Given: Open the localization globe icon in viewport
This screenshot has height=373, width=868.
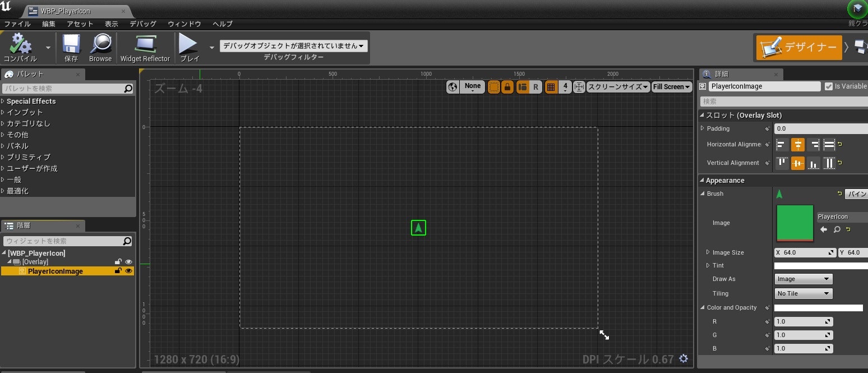Looking at the screenshot, I should [453, 87].
